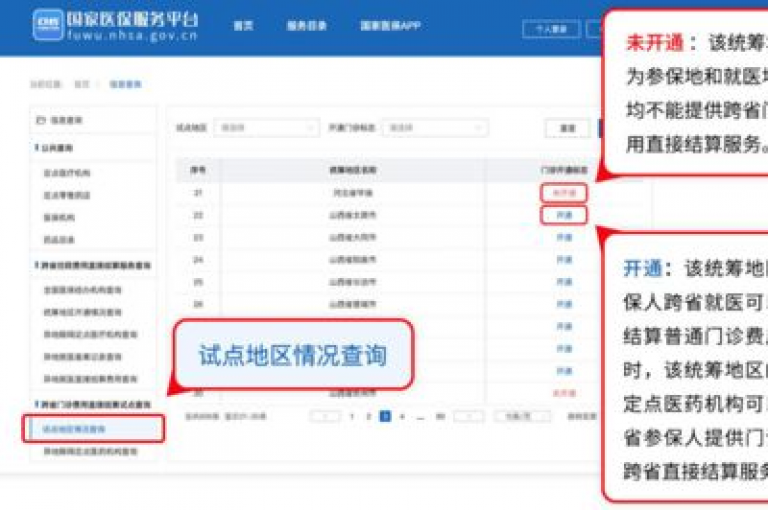The width and height of the screenshot is (768, 510).
Task: Click the 未开通 status in row 21
Action: click(564, 193)
